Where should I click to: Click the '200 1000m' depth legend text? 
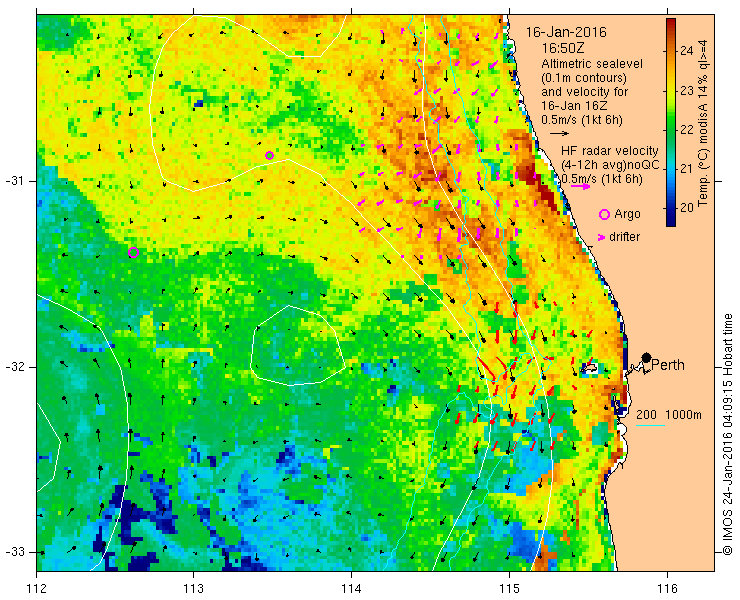[668, 415]
